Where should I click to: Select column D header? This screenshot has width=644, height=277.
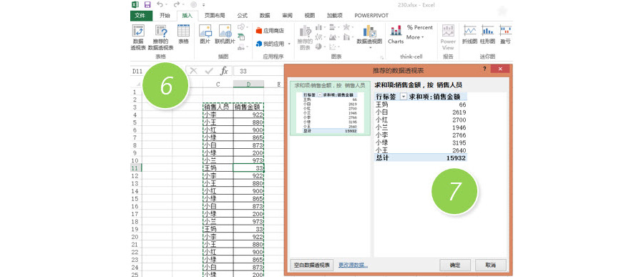pyautogui.click(x=248, y=84)
